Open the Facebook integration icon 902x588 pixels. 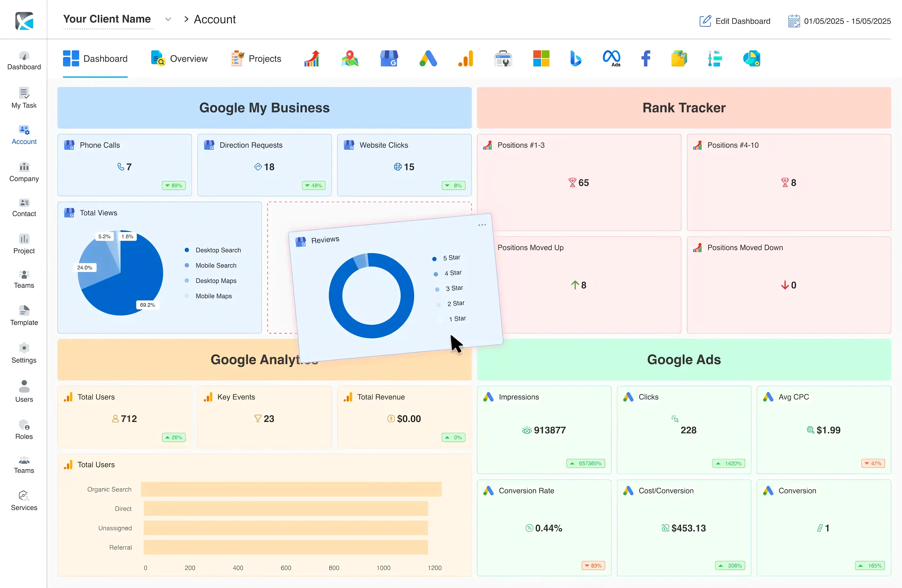[646, 59]
